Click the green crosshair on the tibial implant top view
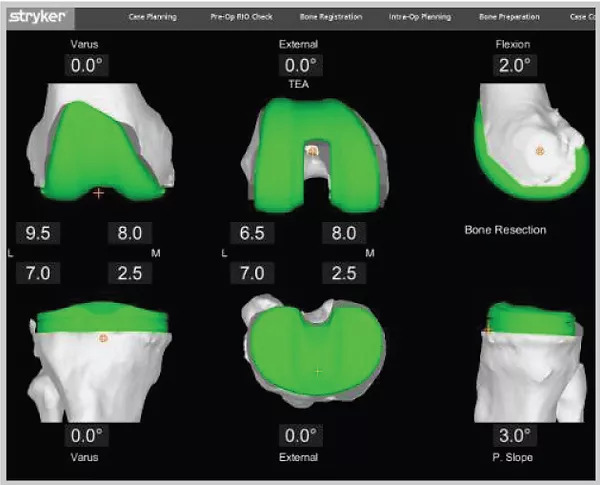 click(x=318, y=371)
